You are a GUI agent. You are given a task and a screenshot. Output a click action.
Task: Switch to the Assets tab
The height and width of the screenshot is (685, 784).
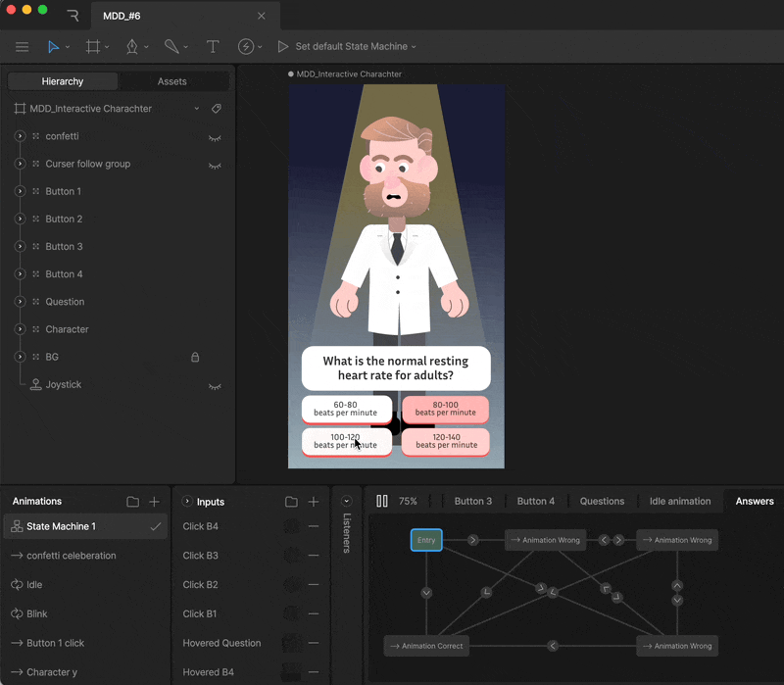(172, 81)
